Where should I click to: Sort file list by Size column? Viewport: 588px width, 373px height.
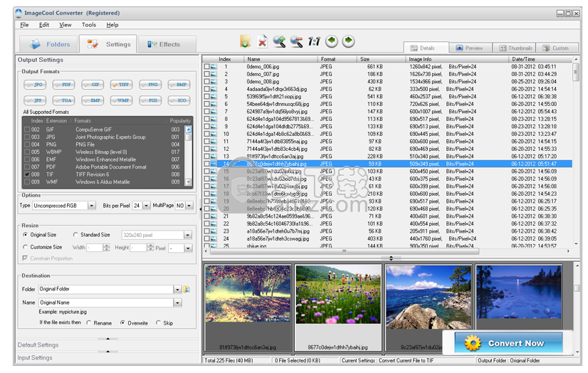click(x=381, y=59)
